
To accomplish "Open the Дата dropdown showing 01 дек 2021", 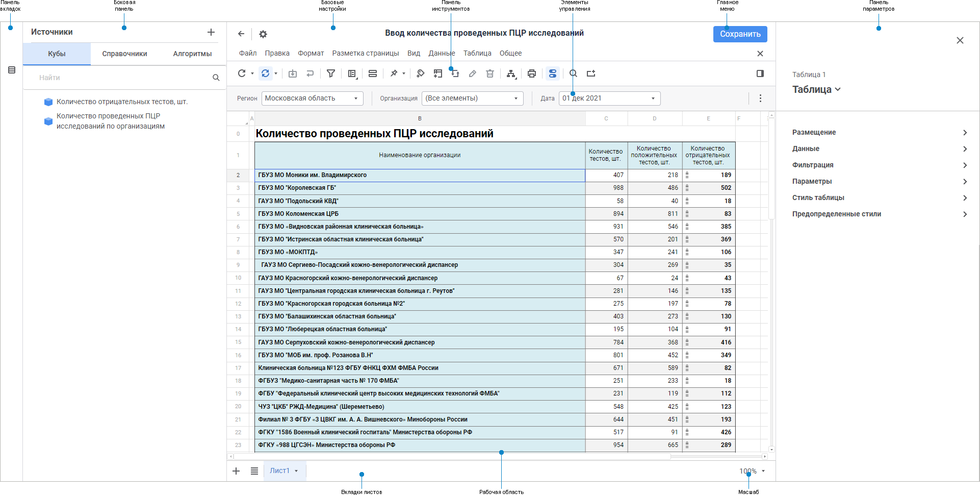I will click(609, 98).
